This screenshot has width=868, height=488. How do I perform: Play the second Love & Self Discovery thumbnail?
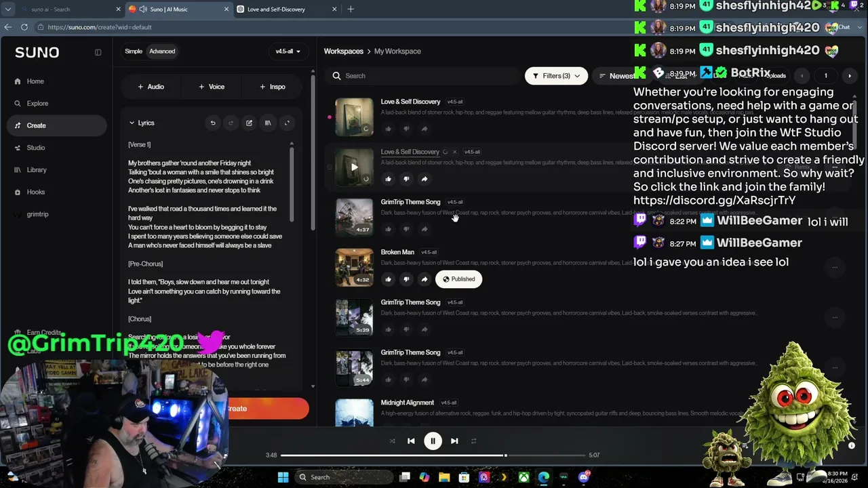(x=354, y=167)
